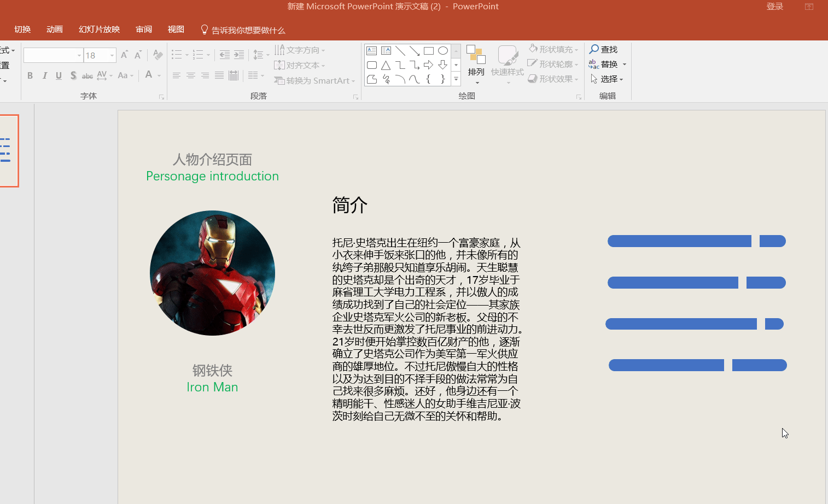The width and height of the screenshot is (828, 504).
Task: Select the scribble shape tool
Action: tap(386, 79)
